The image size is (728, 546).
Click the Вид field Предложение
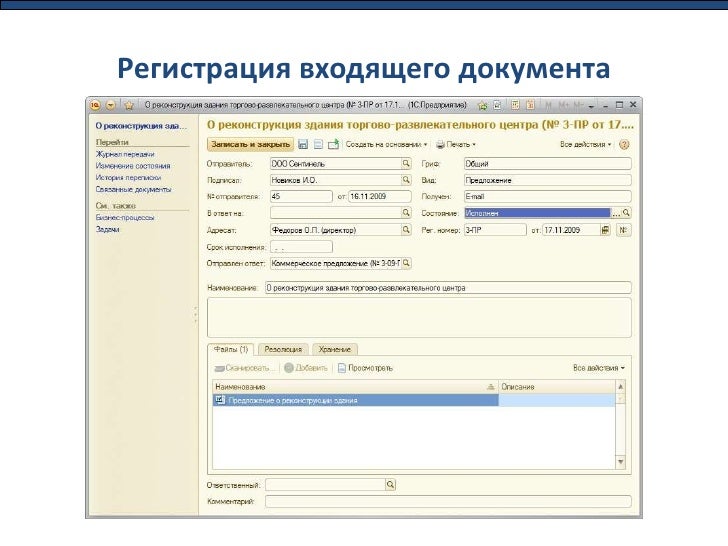coord(547,180)
